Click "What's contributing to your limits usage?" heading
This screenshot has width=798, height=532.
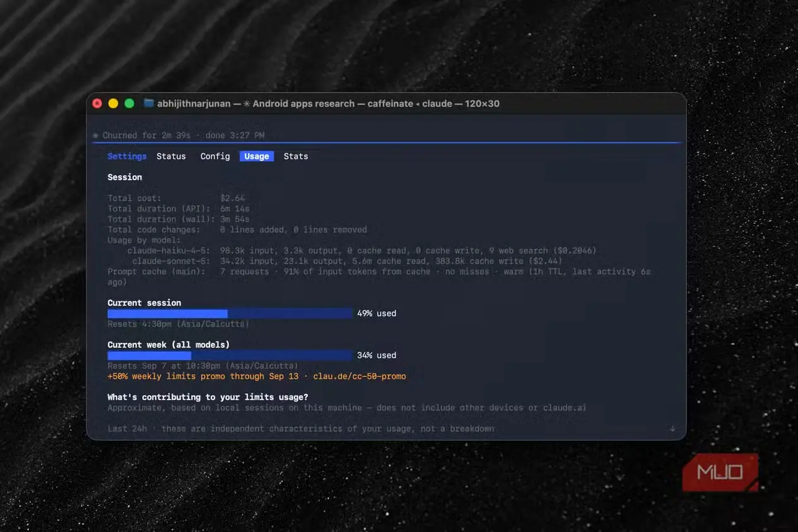click(208, 397)
